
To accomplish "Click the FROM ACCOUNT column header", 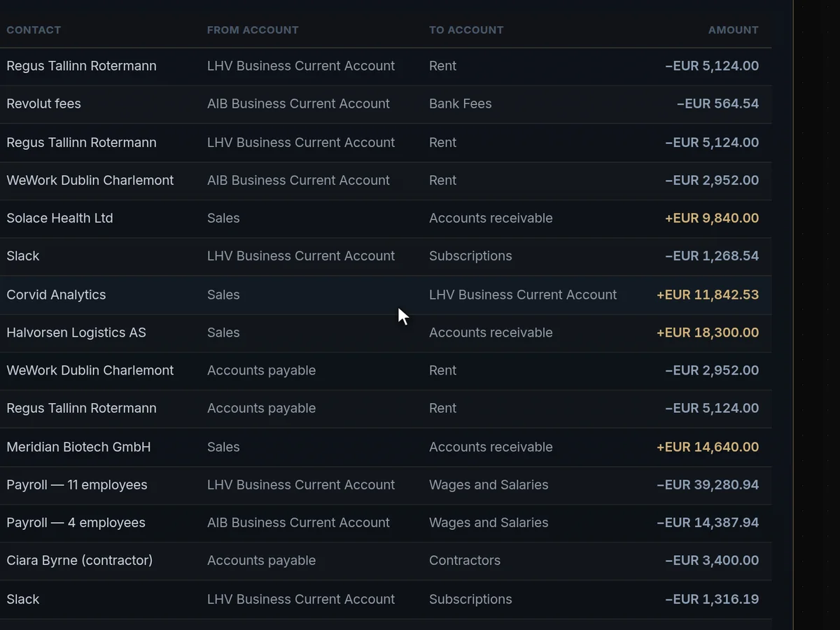I will [253, 30].
